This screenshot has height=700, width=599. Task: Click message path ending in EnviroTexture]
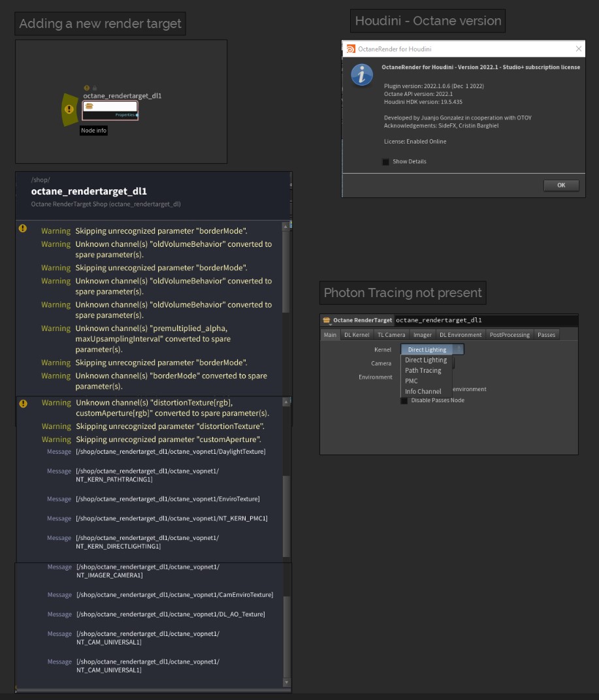click(x=167, y=499)
